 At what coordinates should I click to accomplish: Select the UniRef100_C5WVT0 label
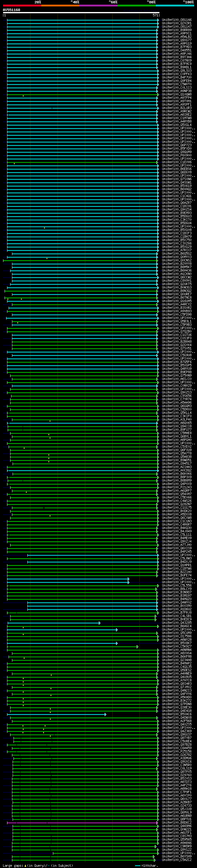point(177,84)
